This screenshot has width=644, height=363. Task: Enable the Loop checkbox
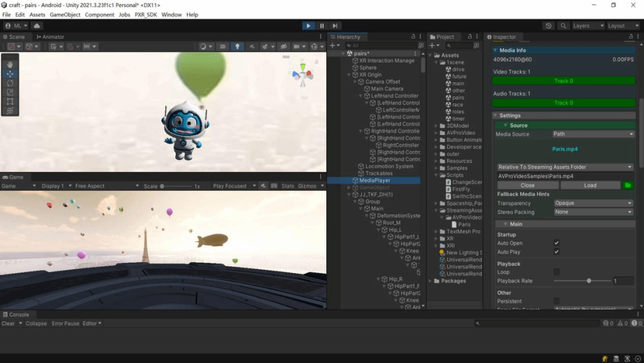click(x=556, y=272)
